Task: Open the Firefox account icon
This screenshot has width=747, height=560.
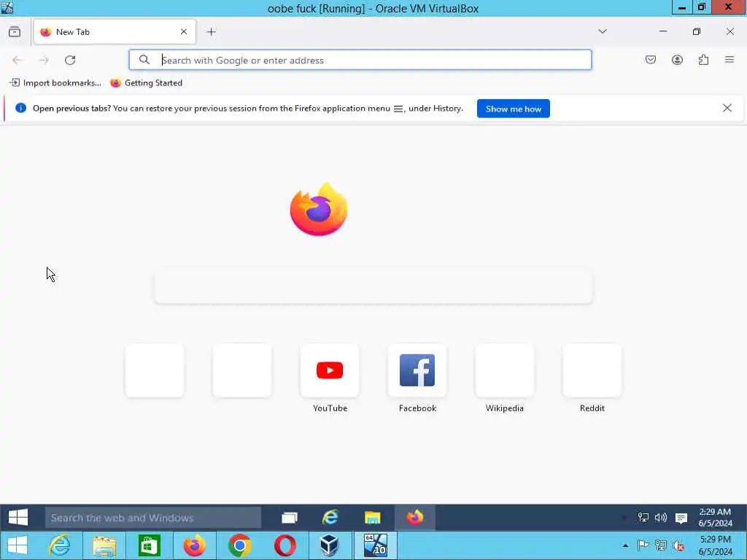Action: tap(677, 60)
